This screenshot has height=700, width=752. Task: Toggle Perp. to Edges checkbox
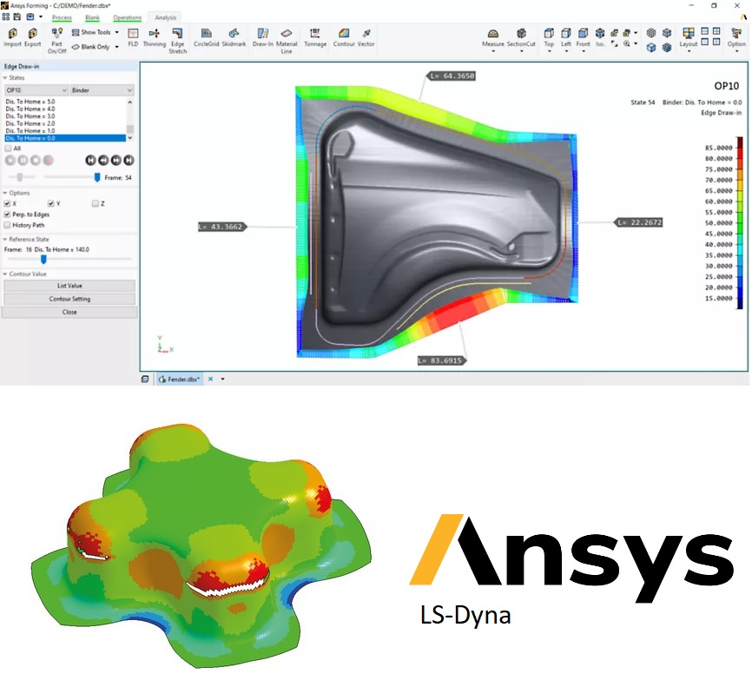tap(7, 215)
